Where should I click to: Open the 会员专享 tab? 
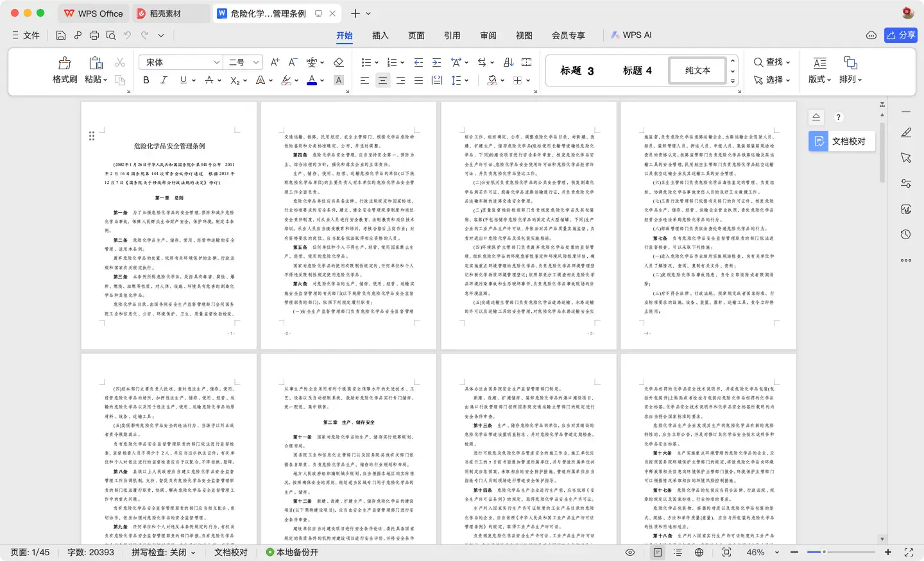(569, 35)
